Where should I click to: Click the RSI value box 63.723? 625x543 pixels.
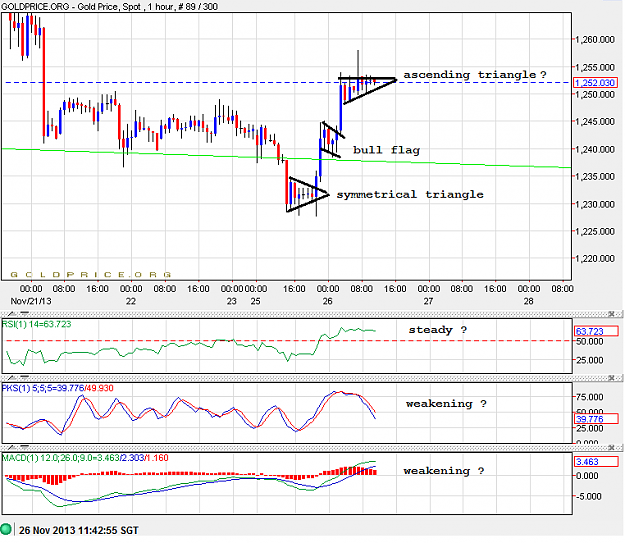tap(596, 331)
